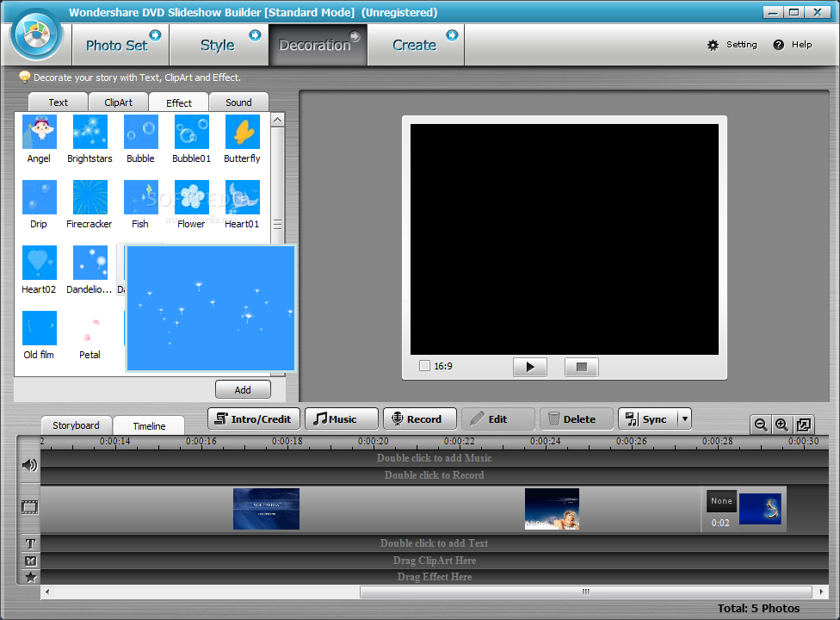Click the zoom in magnifier icon

781,425
